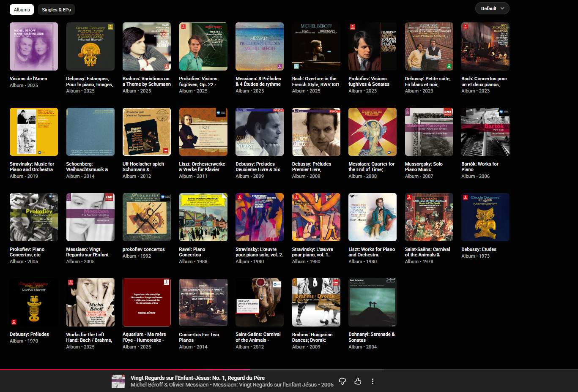
Task: Open the Concertos For Two Pianos cover
Action: (x=203, y=302)
